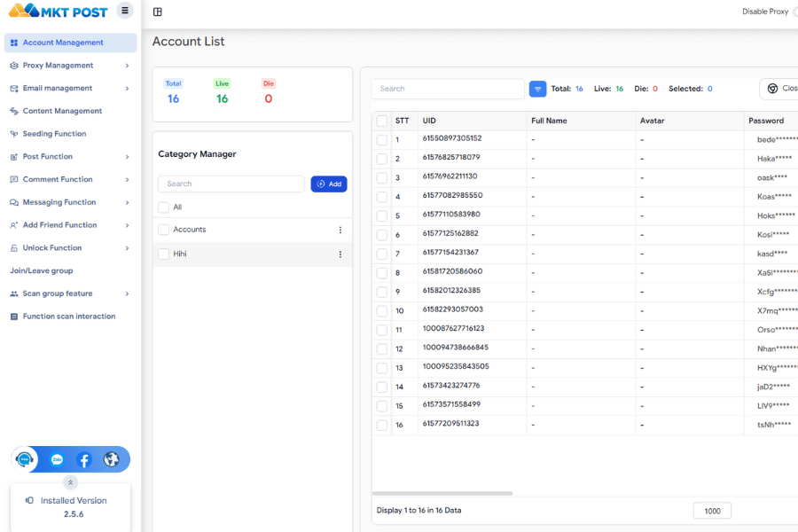Open options menu for Hihi category
This screenshot has width=798, height=532.
(340, 254)
